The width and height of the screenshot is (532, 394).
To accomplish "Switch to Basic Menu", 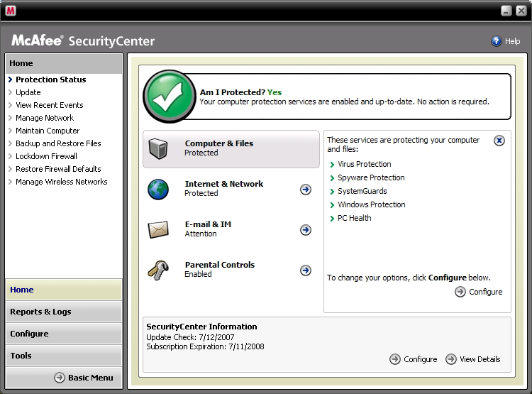I will tap(91, 378).
